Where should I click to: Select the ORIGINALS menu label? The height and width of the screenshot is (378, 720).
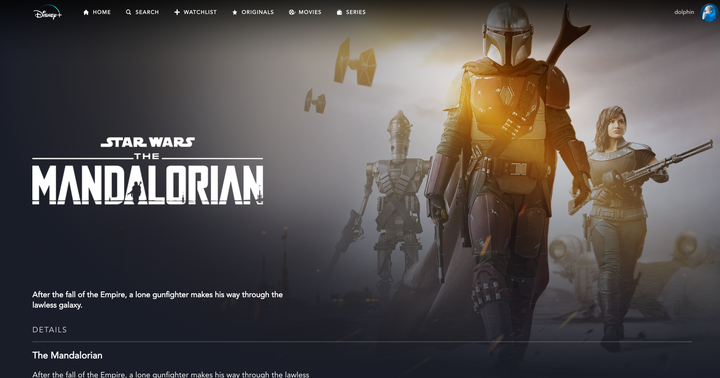coord(258,12)
